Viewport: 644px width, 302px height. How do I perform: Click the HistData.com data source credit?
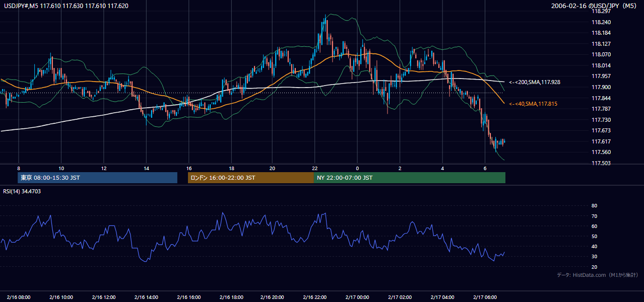[x=598, y=275]
